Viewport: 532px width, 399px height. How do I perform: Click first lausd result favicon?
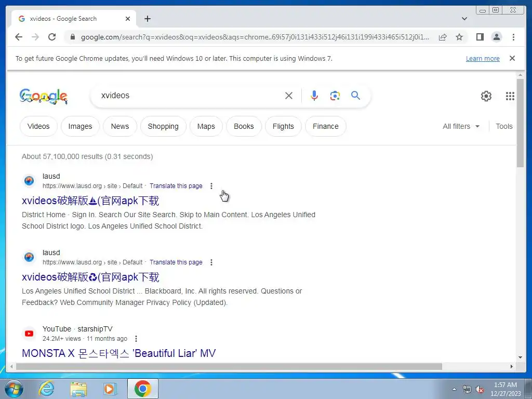pos(29,180)
